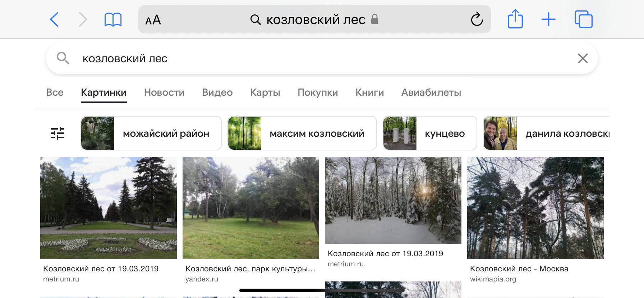This screenshot has height=298, width=644.
Task: Open the Новости tab
Action: point(164,92)
